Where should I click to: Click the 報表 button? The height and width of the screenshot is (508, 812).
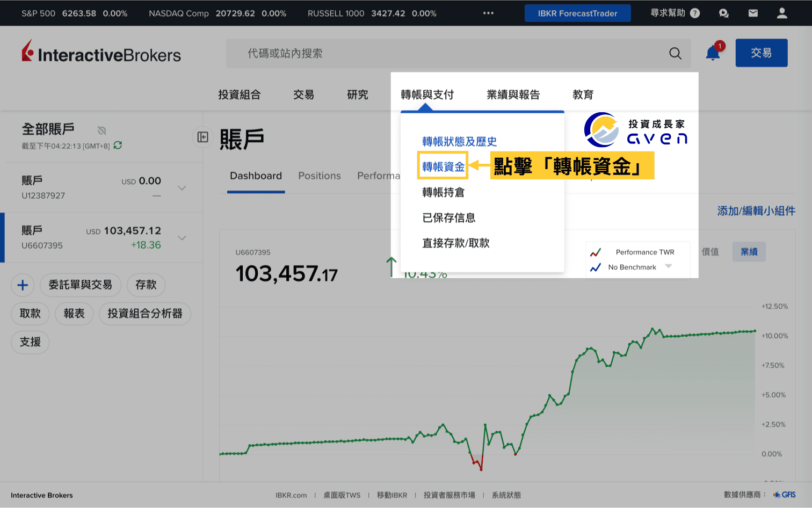tap(74, 314)
